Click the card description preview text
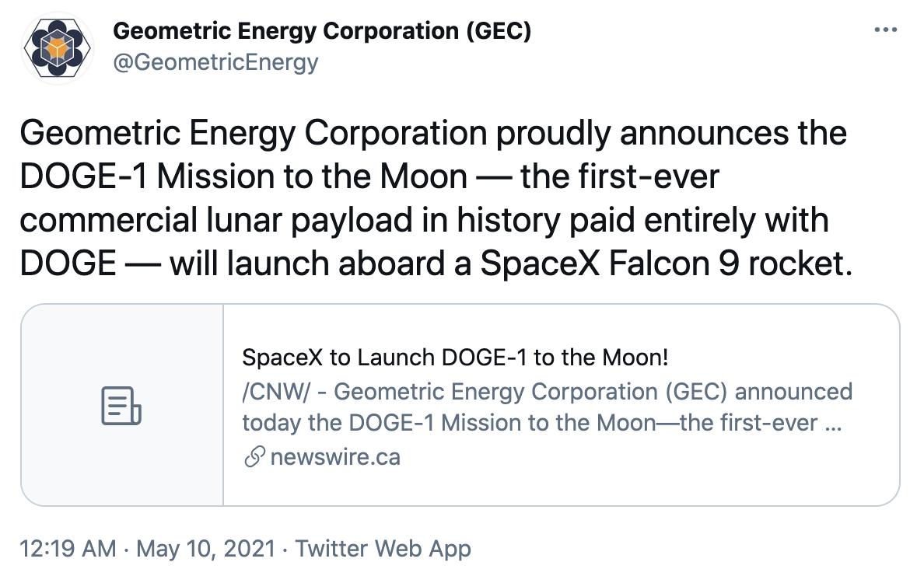 click(544, 404)
